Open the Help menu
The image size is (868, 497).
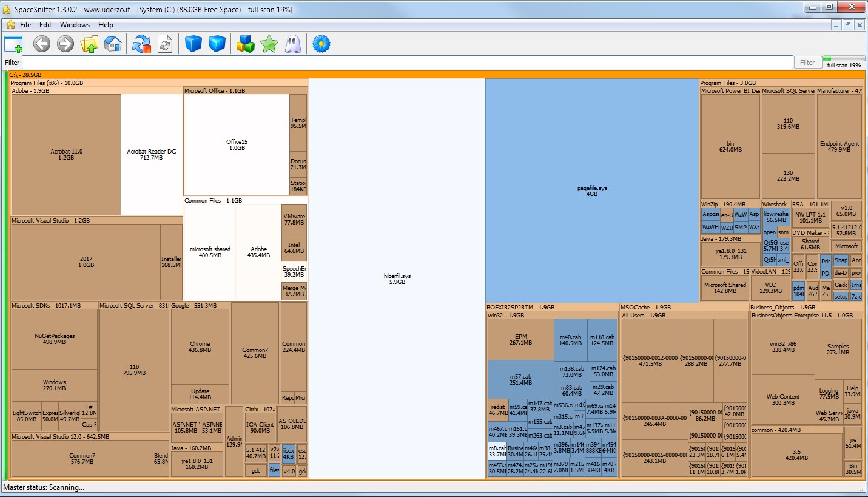106,25
